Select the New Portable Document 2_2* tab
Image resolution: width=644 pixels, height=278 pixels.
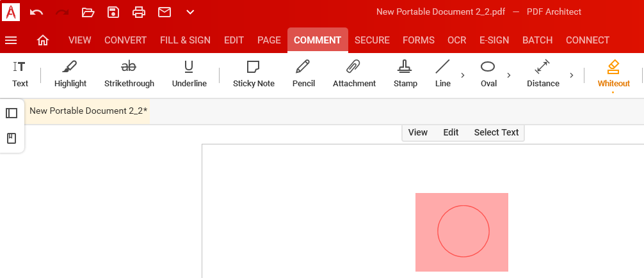(x=88, y=111)
